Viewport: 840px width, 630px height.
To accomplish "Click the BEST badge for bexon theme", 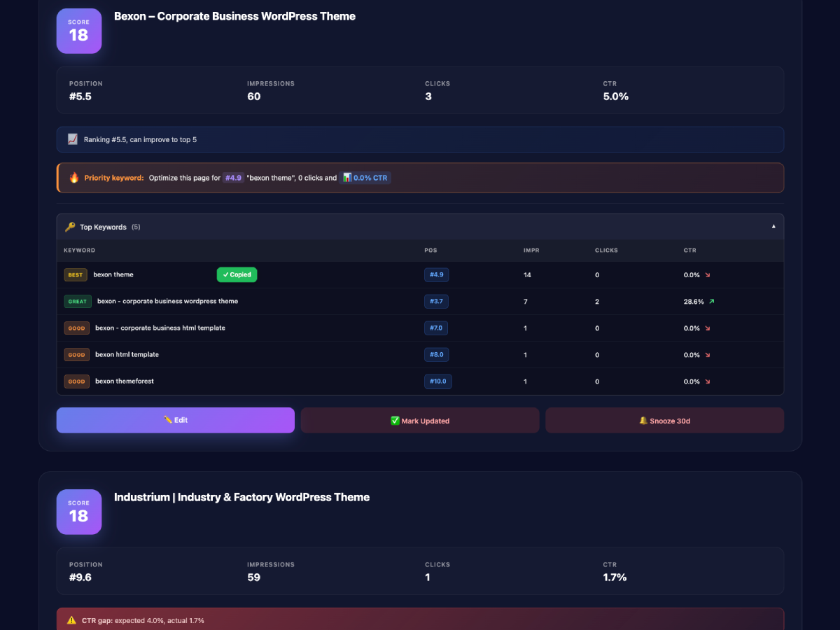I will click(76, 275).
